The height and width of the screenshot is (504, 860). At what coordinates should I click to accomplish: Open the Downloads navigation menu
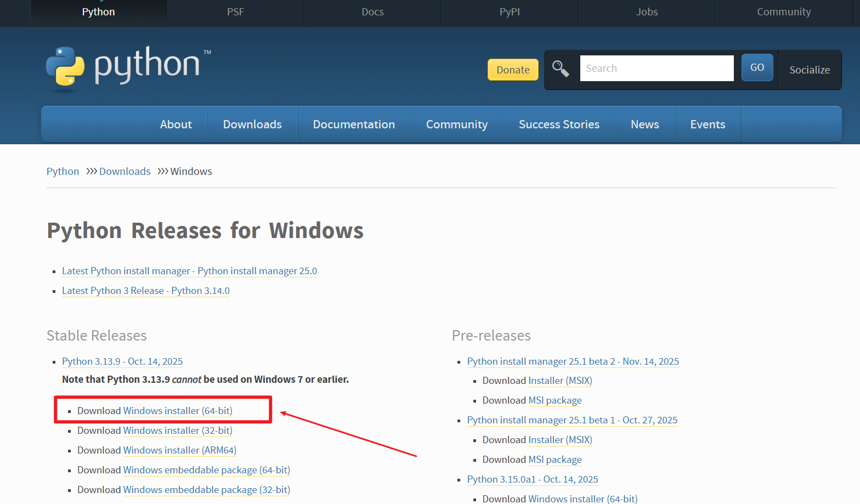click(x=252, y=124)
